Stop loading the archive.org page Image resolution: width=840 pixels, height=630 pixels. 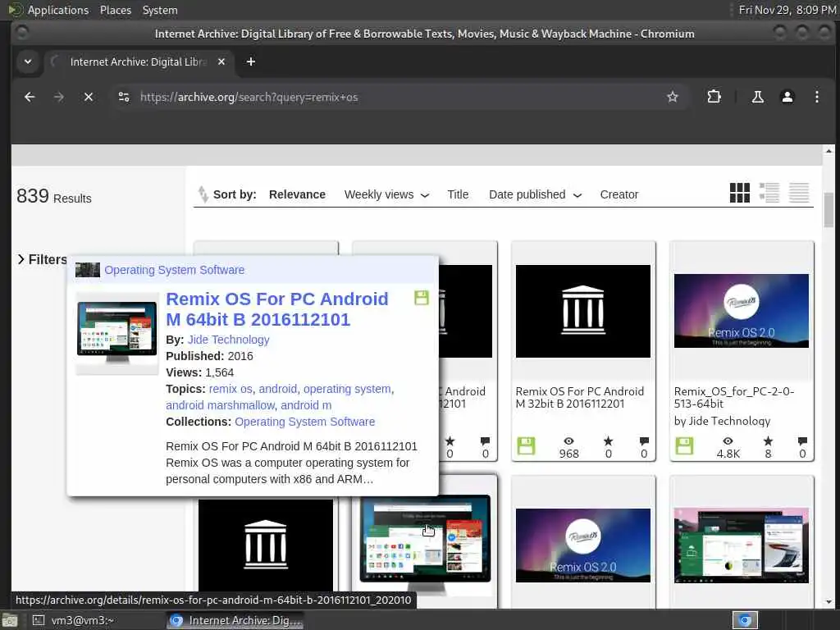point(89,97)
